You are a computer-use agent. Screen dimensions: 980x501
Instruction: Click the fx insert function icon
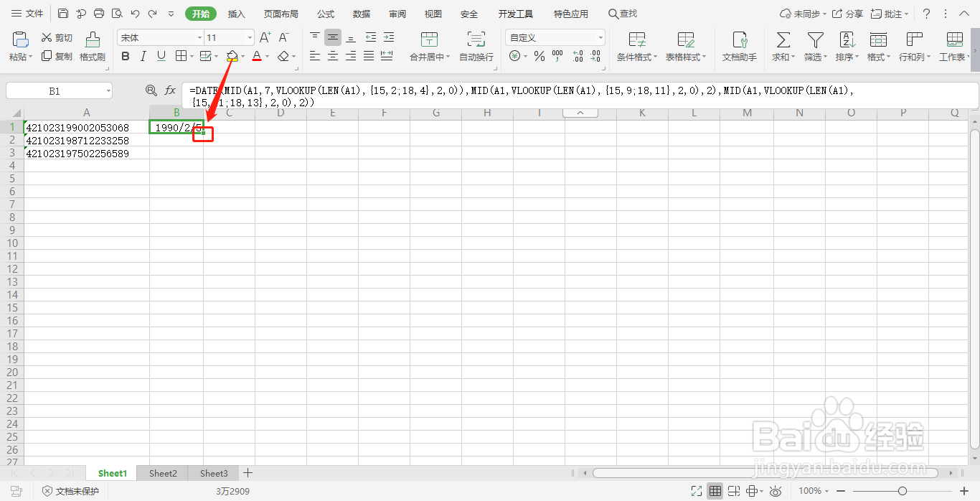[x=170, y=90]
